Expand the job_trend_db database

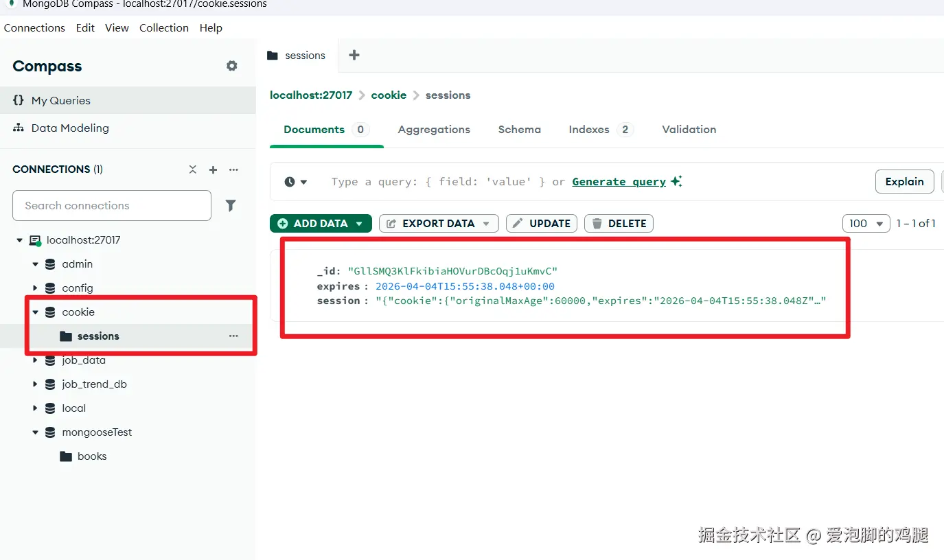pos(36,384)
